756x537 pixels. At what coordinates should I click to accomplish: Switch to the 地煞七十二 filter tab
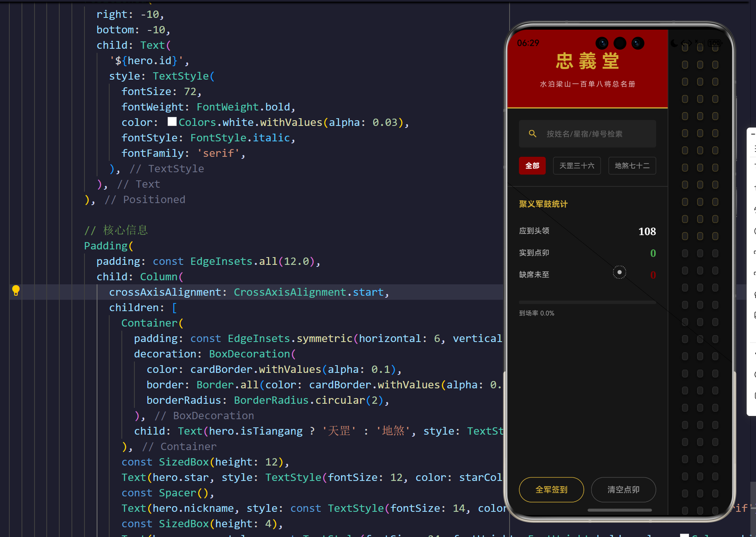[632, 166]
